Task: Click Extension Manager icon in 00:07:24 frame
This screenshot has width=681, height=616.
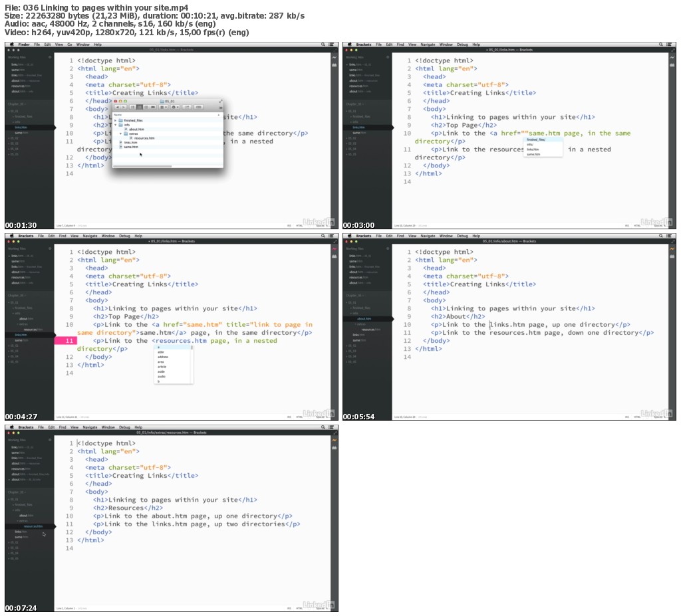Action: 334,448
